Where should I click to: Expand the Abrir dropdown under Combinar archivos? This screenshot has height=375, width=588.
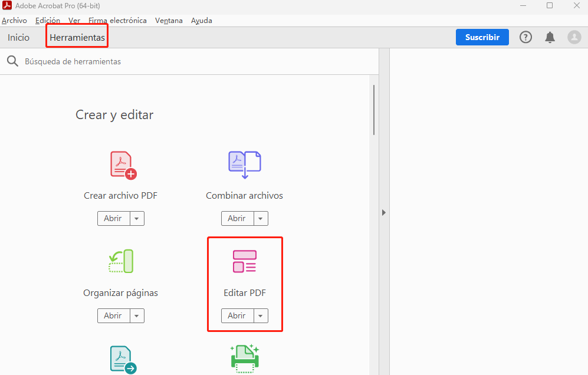(260, 218)
